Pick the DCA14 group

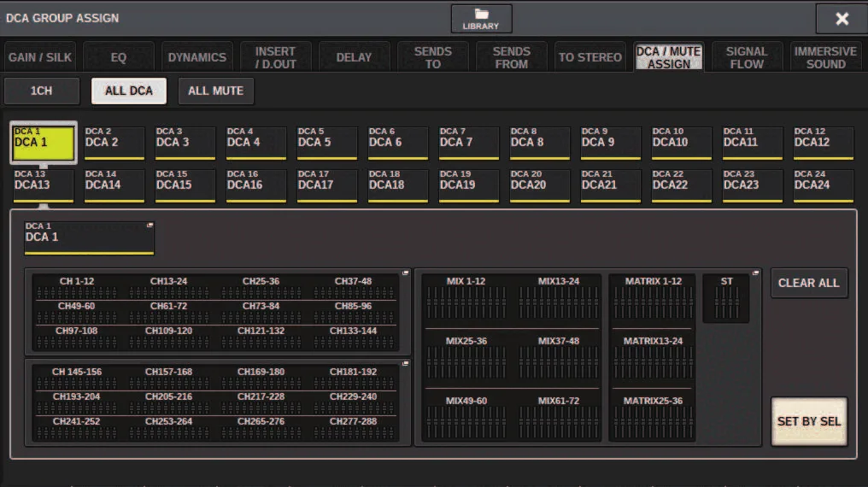tap(114, 185)
